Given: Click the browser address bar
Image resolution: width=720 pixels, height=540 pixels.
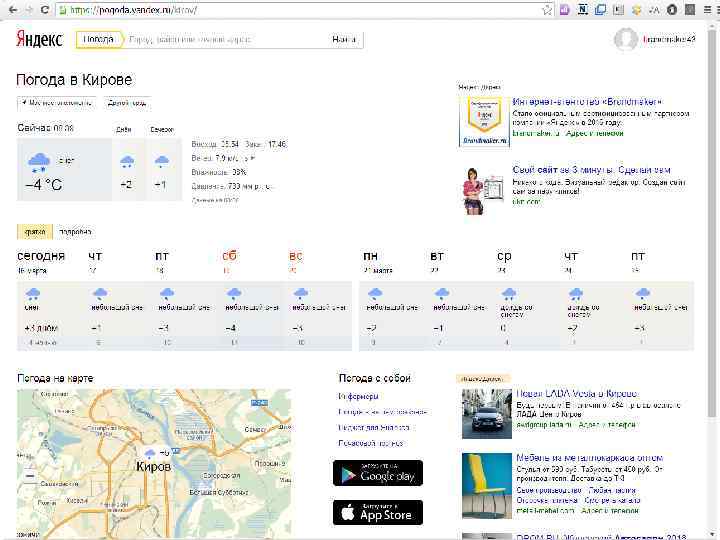Looking at the screenshot, I should point(298,10).
